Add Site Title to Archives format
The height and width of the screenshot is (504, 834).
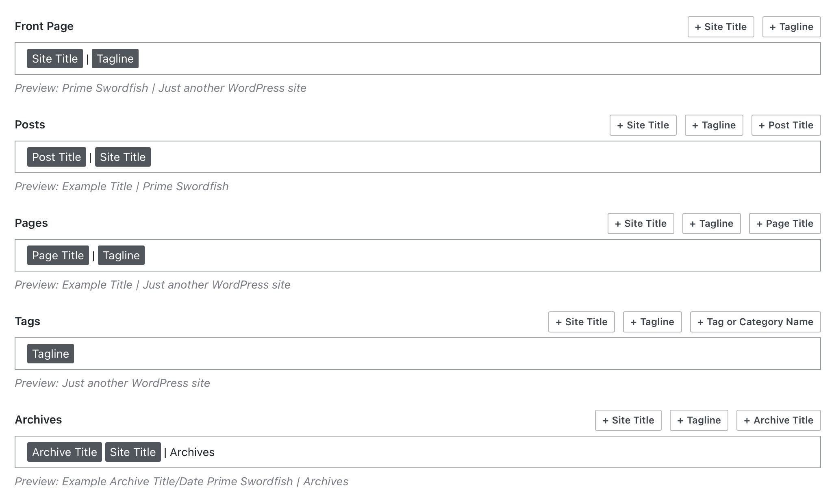628,420
